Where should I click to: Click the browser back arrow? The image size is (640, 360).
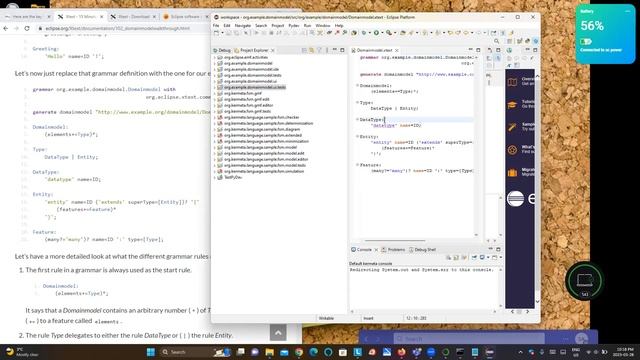point(6,29)
